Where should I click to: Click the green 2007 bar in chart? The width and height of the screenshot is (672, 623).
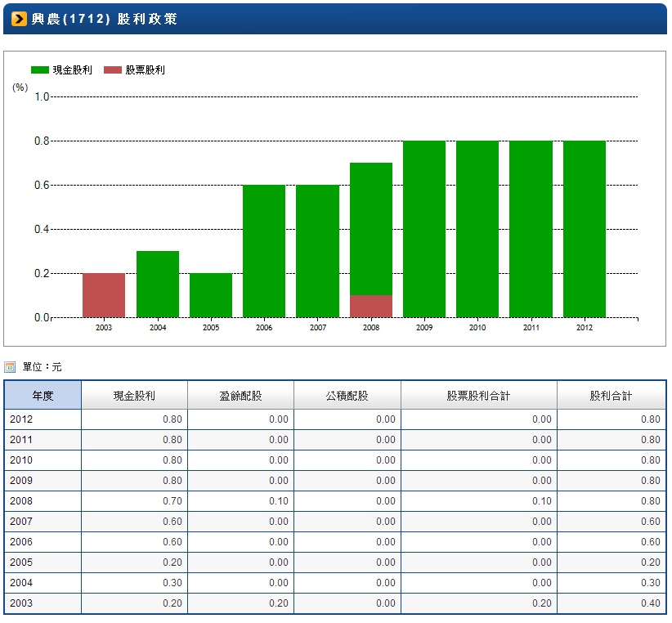pyautogui.click(x=317, y=251)
